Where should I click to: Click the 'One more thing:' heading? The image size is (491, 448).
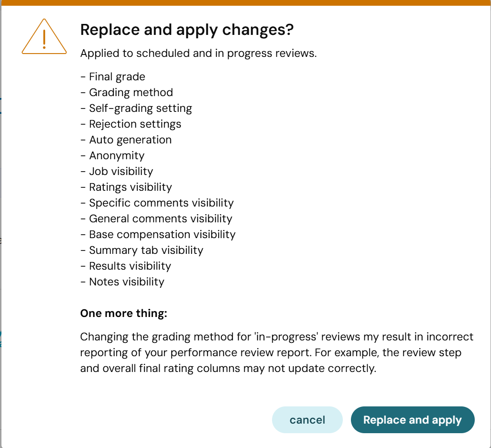click(124, 313)
